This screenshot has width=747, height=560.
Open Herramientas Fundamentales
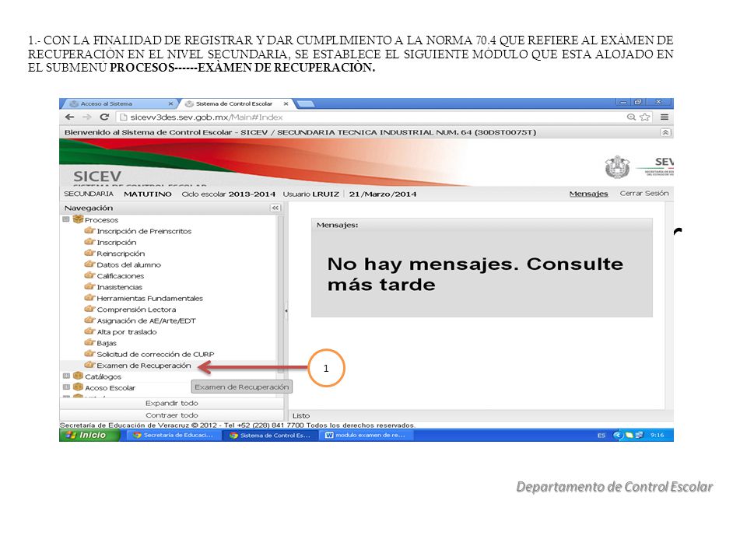tap(149, 299)
